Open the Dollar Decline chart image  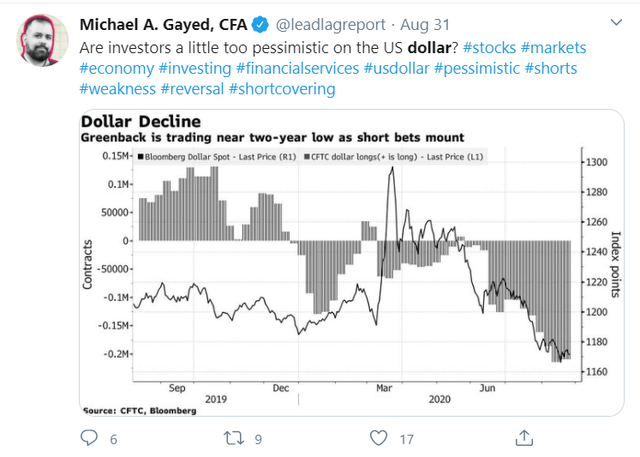click(351, 263)
